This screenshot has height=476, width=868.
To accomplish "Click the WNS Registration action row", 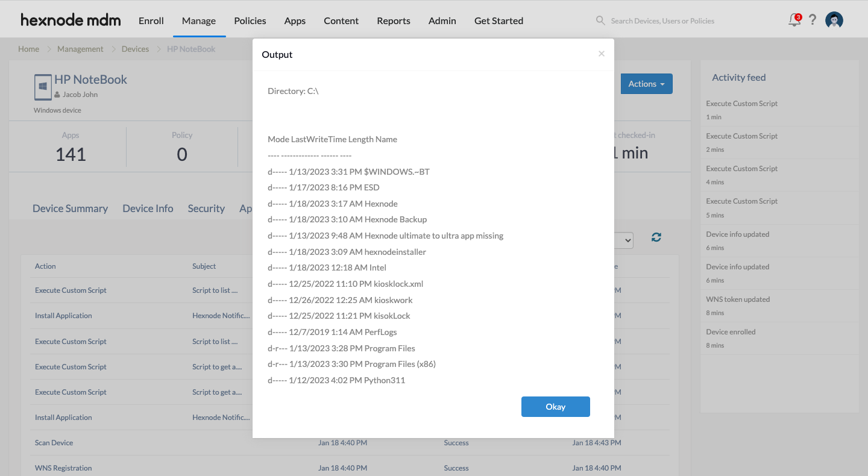I will pyautogui.click(x=350, y=468).
